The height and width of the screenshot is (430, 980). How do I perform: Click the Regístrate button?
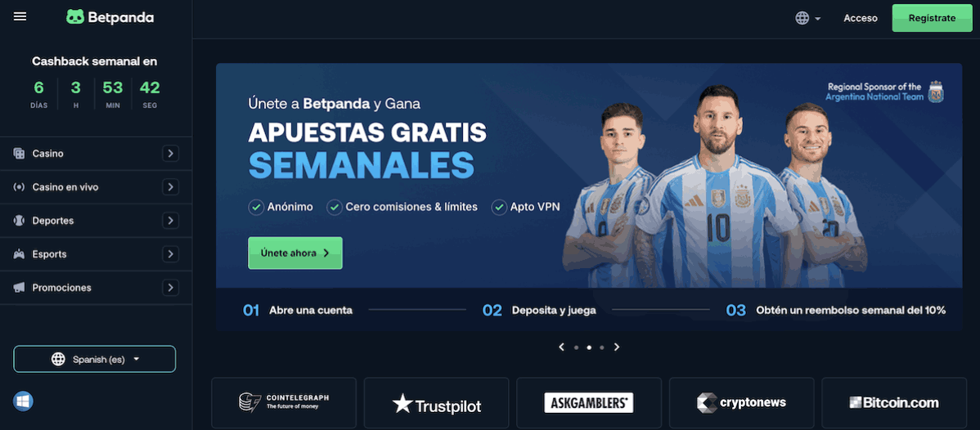pos(932,18)
